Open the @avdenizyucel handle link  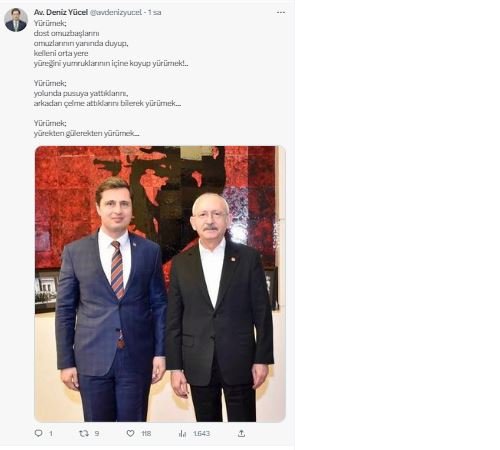[x=116, y=13]
